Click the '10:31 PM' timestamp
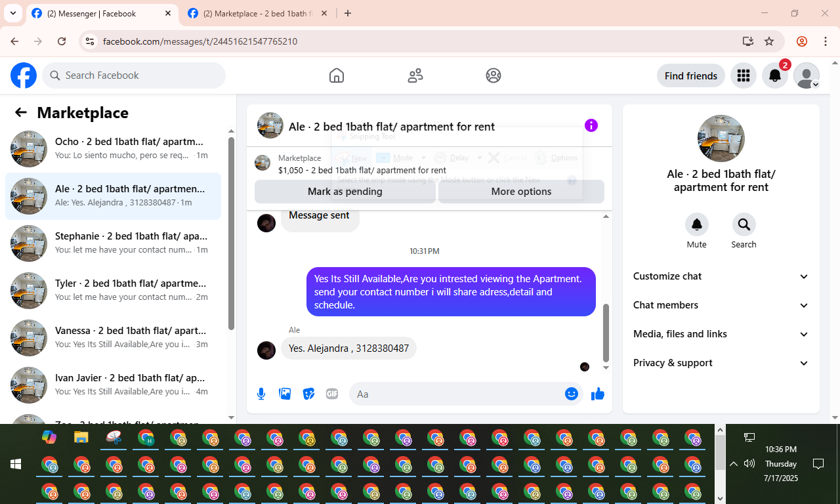 (425, 251)
